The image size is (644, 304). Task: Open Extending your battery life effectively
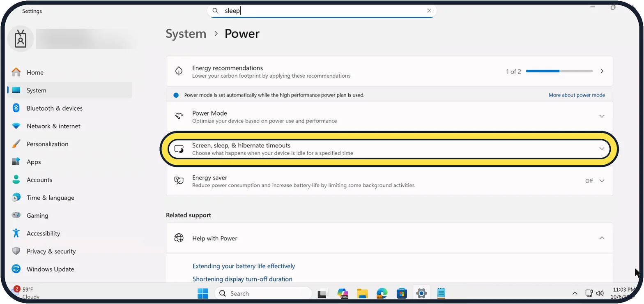coord(244,266)
